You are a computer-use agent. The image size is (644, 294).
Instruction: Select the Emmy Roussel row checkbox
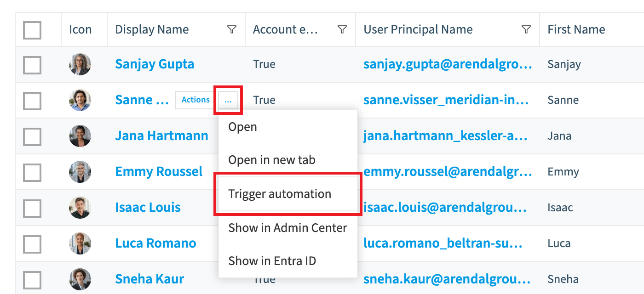[x=32, y=172]
